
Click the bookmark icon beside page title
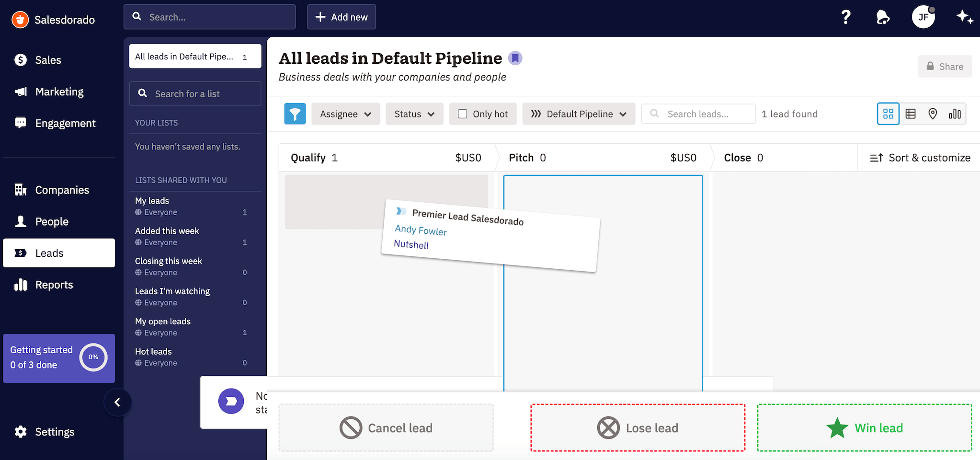pyautogui.click(x=515, y=58)
